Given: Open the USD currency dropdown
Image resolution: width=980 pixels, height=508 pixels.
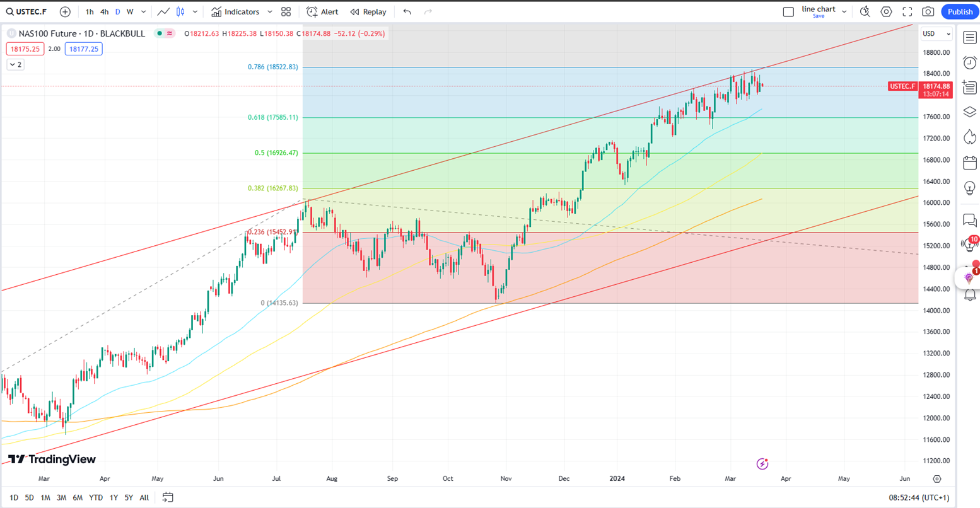Looking at the screenshot, I should click(x=936, y=34).
